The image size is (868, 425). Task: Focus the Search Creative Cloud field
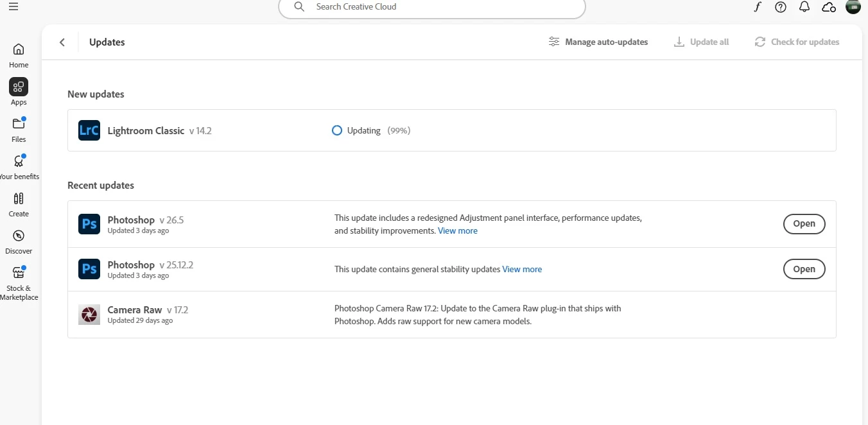[x=432, y=6]
